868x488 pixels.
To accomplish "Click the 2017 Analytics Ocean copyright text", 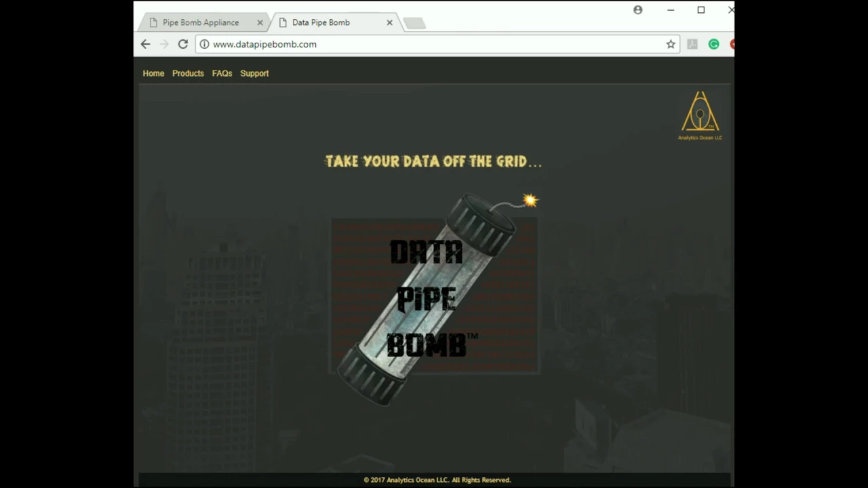I will click(437, 480).
